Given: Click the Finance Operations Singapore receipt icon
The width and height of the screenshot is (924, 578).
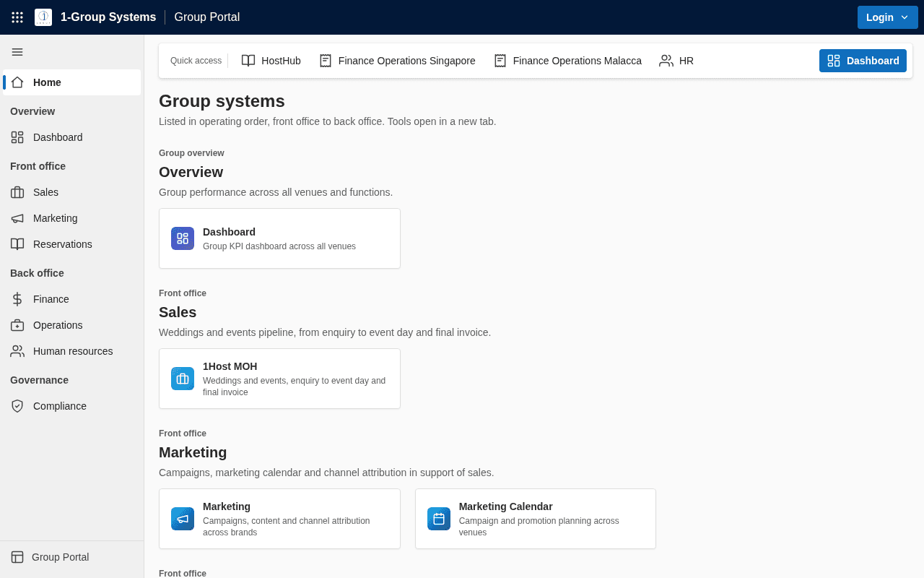Looking at the screenshot, I should [326, 61].
